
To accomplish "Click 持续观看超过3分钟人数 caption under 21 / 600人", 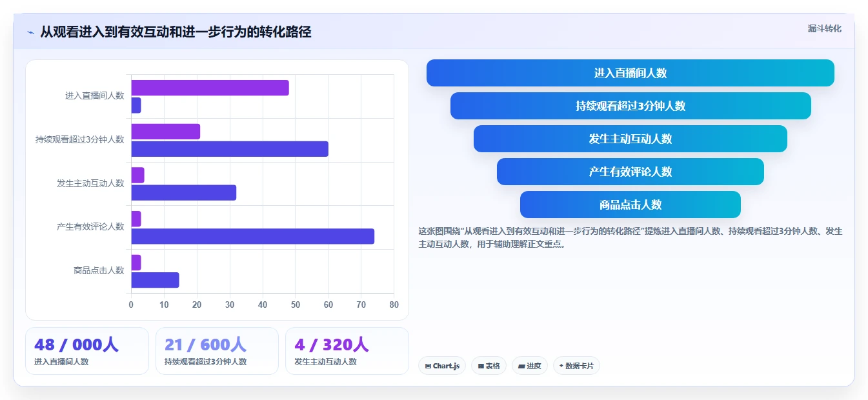I will pyautogui.click(x=205, y=362).
